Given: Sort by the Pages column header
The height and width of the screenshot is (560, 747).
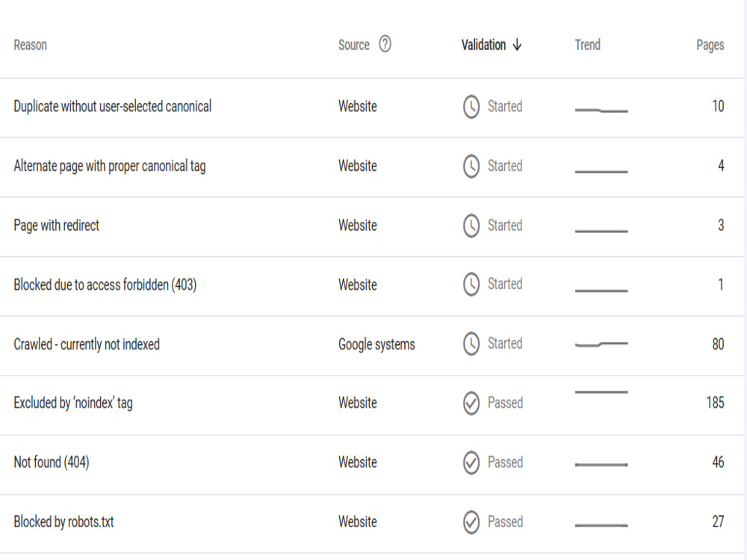Looking at the screenshot, I should click(x=710, y=46).
